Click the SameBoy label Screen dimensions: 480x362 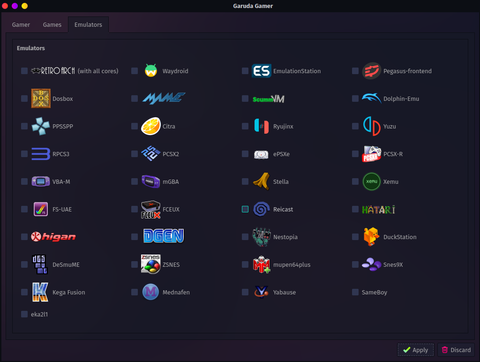click(374, 292)
